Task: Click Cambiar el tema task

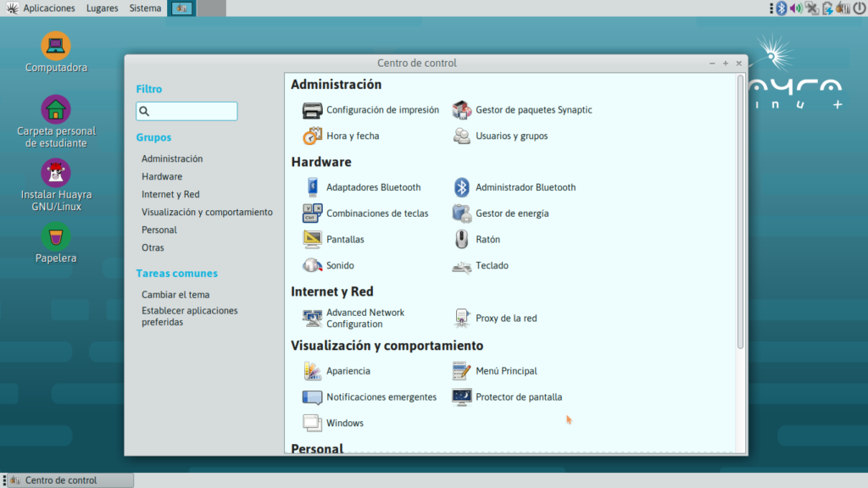Action: click(175, 295)
